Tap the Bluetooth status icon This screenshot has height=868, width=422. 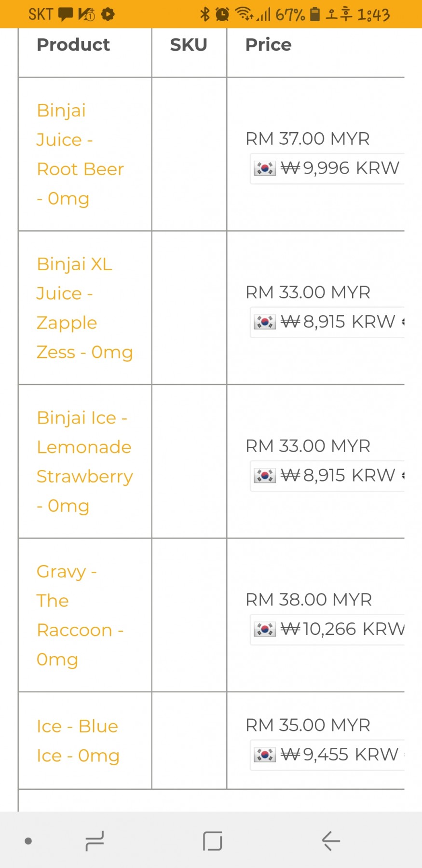pyautogui.click(x=205, y=14)
